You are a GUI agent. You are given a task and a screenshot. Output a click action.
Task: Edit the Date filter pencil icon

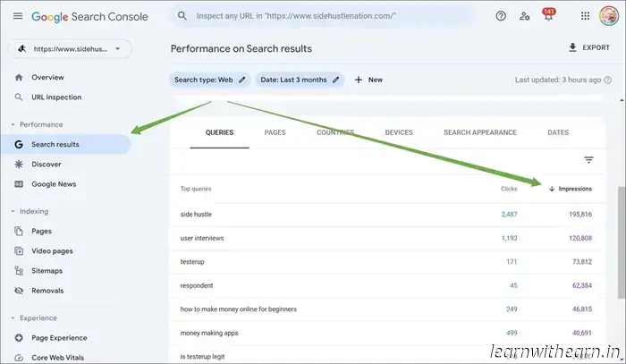pos(335,80)
